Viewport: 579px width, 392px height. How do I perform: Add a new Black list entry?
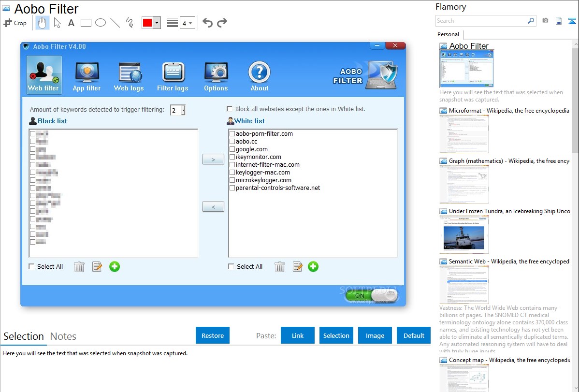click(x=115, y=266)
